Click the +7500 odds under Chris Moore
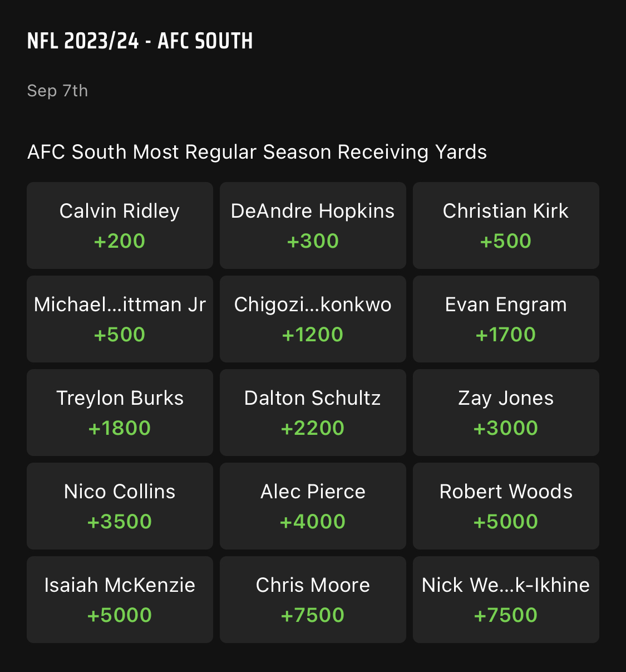Viewport: 626px width, 672px height. coord(313,615)
